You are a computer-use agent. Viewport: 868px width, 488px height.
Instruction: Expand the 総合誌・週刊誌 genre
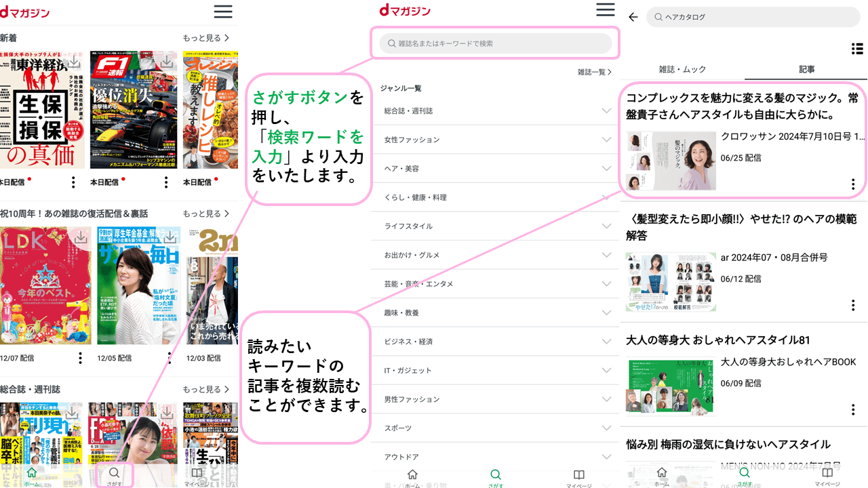pos(607,110)
